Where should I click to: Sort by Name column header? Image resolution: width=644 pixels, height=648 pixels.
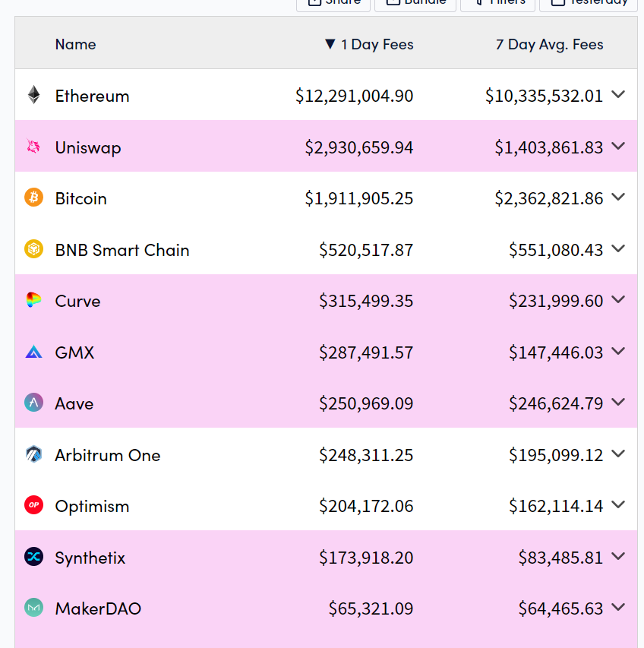coord(76,44)
